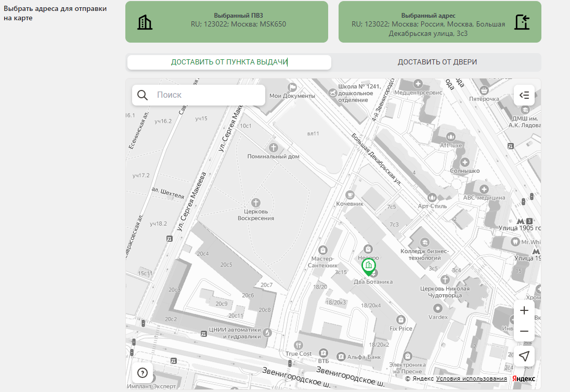The height and width of the screenshot is (392, 570).
Task: Click the Мои Документы flag icon
Action: pos(292,87)
